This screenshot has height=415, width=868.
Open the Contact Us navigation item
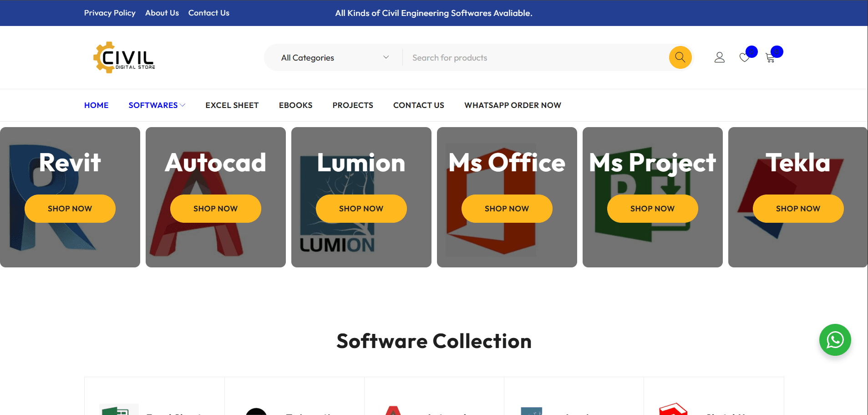(x=418, y=105)
